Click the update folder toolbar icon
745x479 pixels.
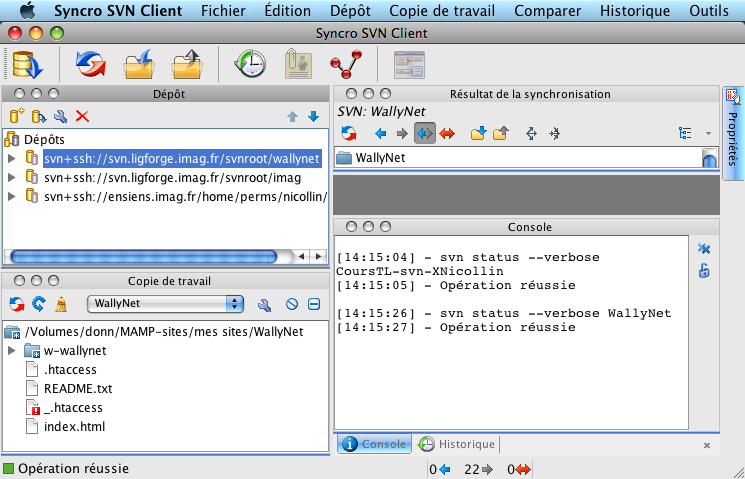click(139, 64)
